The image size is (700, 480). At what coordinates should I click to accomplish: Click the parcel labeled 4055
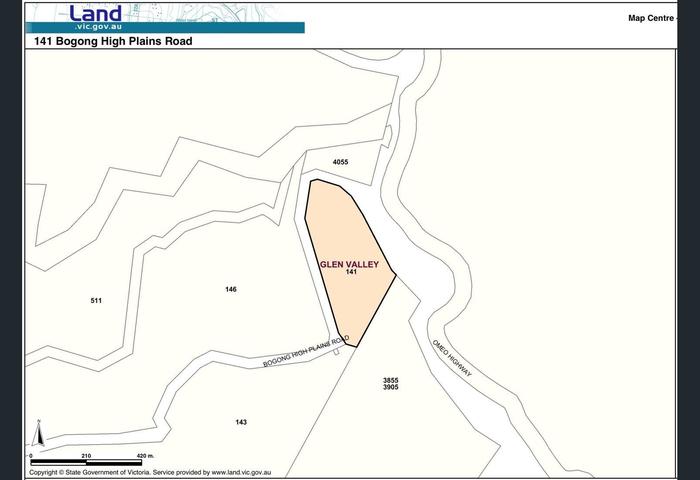click(x=340, y=161)
